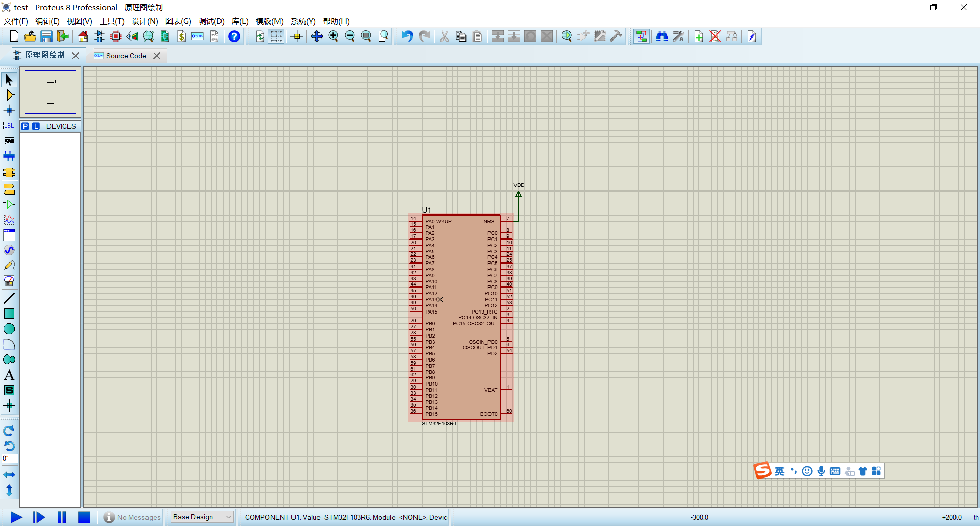Select the 2D line drawing tool

9,298
